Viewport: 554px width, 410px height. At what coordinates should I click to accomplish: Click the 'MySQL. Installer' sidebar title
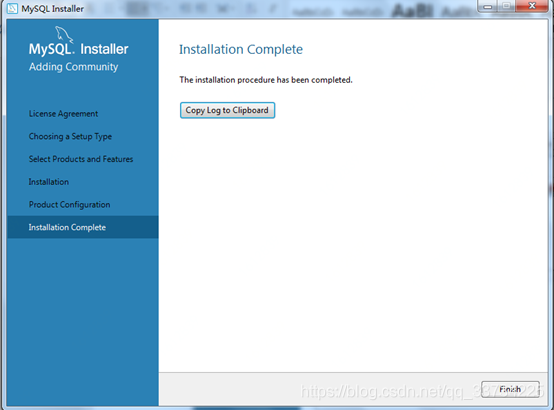[78, 49]
